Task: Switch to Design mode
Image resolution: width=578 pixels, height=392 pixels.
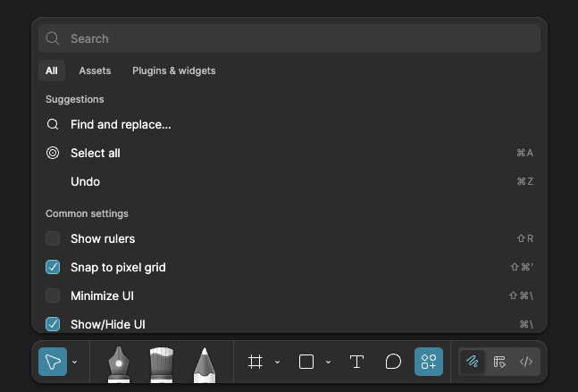Action: 499,362
